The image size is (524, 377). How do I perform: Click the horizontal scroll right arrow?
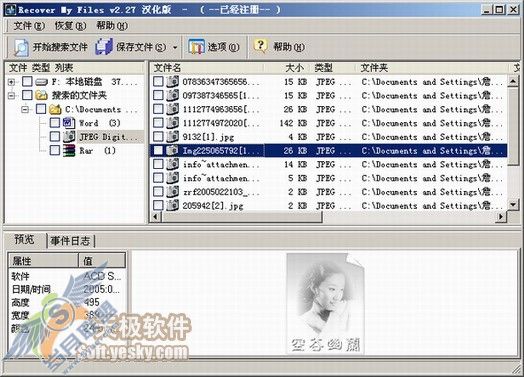pyautogui.click(x=501, y=217)
